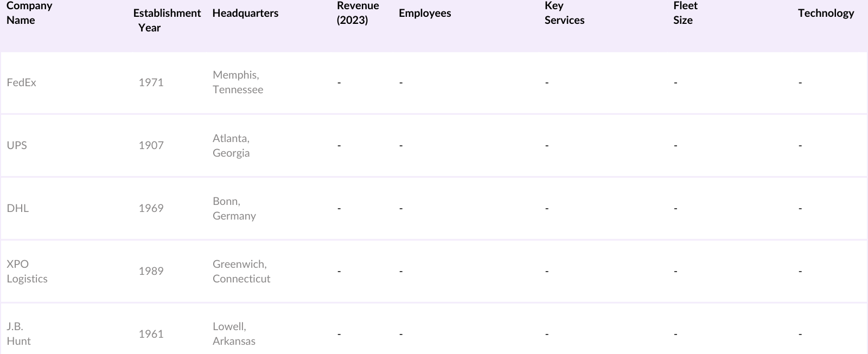Select the DHL company name cell
This screenshot has width=868, height=354.
(x=18, y=208)
